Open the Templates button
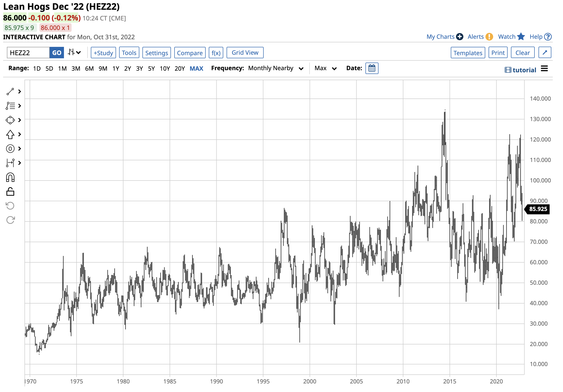The image size is (563, 392). click(468, 53)
